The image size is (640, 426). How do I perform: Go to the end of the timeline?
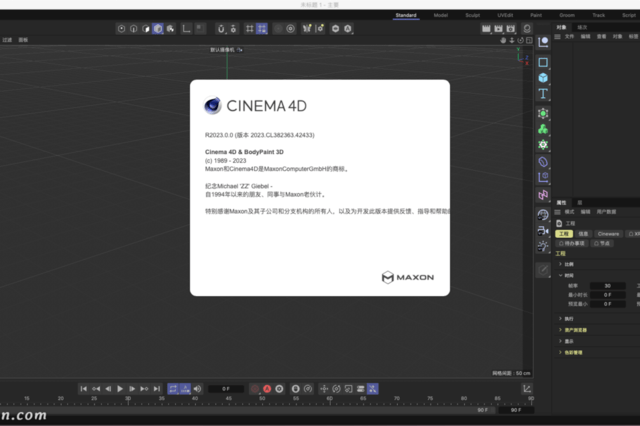(x=156, y=389)
